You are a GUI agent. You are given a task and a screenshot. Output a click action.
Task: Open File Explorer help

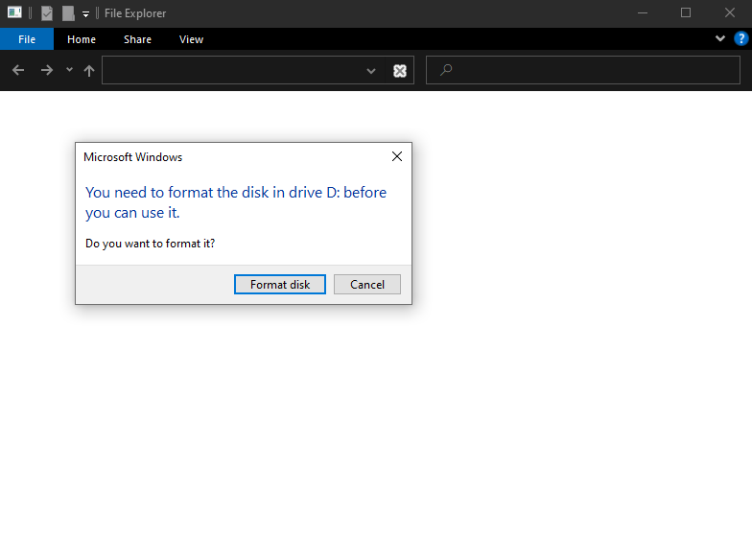tap(740, 38)
